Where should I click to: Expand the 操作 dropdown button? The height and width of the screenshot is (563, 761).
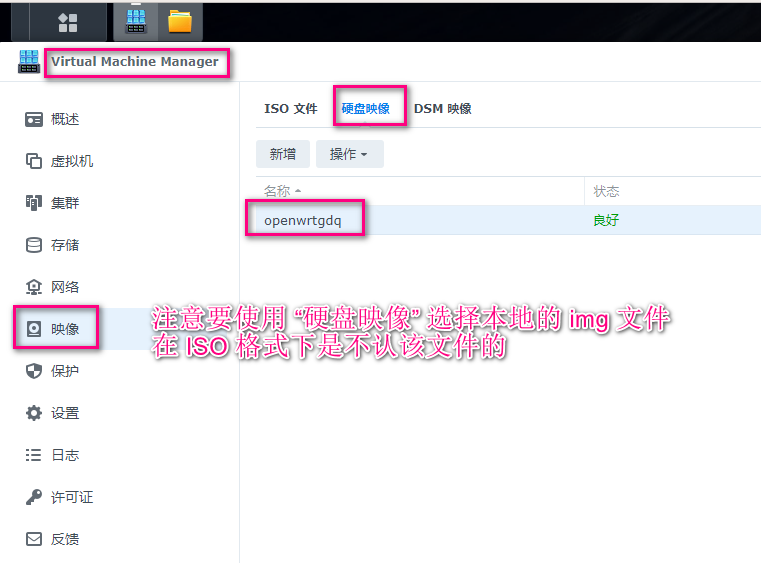(x=349, y=154)
